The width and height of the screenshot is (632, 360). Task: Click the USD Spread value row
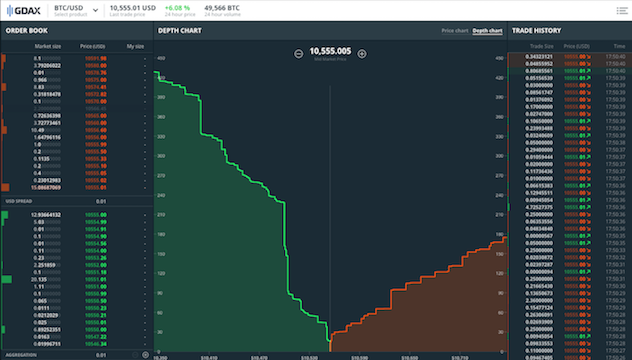pos(77,201)
